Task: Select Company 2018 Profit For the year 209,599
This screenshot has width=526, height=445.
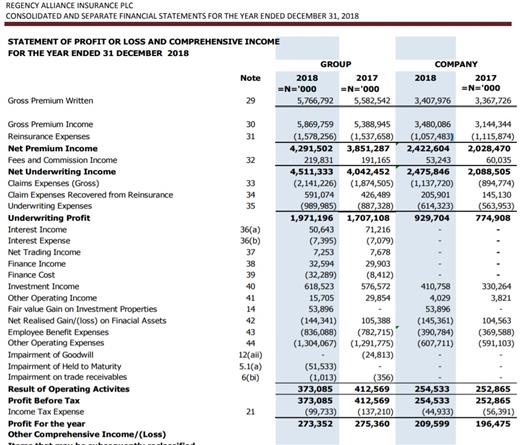Action: 432,424
